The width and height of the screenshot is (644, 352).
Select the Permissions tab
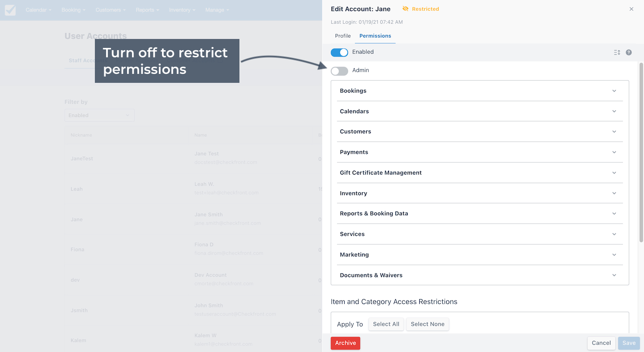[375, 36]
